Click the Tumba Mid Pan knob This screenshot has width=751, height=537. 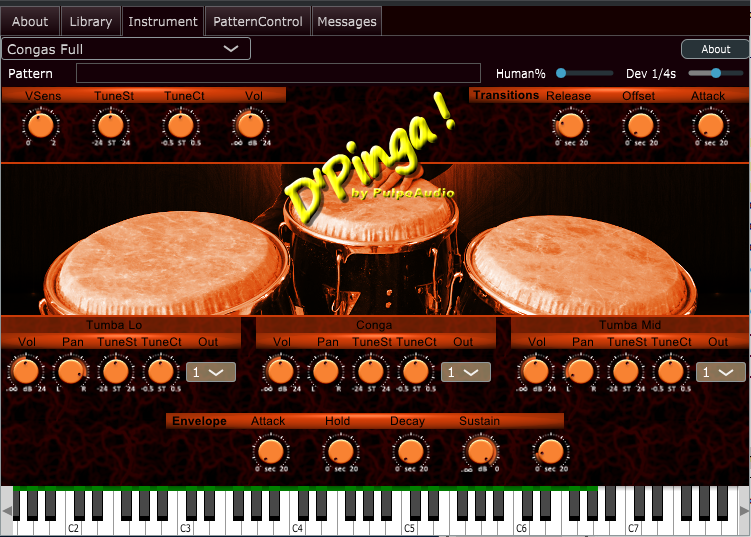(580, 371)
